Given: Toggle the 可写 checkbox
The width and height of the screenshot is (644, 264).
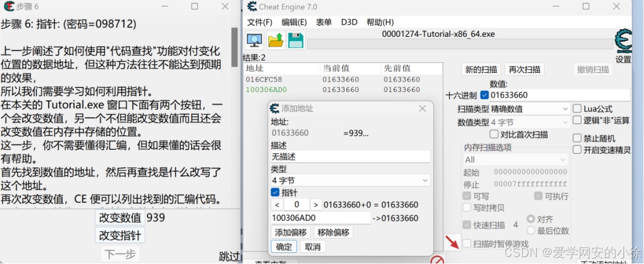Looking at the screenshot, I should click(467, 196).
